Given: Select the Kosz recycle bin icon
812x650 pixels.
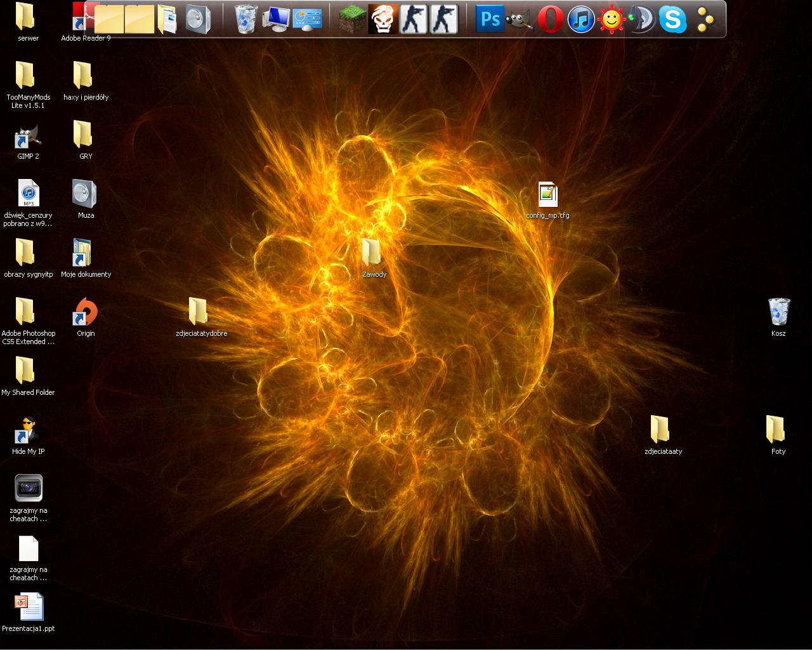Looking at the screenshot, I should (778, 317).
